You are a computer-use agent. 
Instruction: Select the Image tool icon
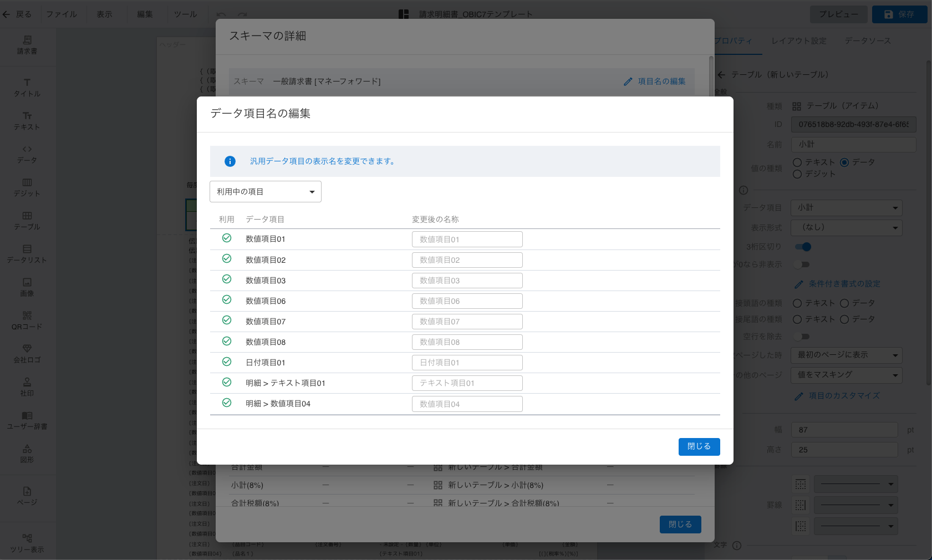click(27, 283)
